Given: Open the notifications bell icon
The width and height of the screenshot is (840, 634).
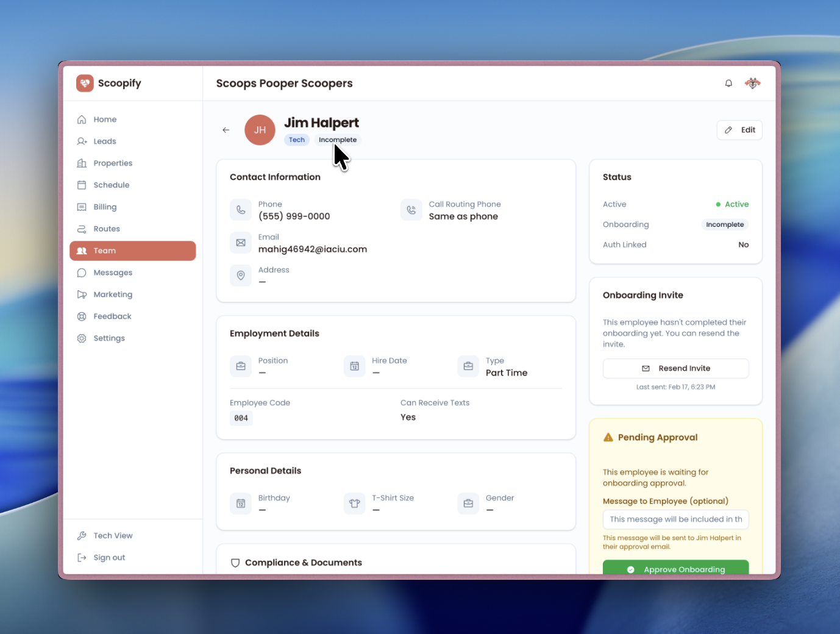Looking at the screenshot, I should (728, 83).
